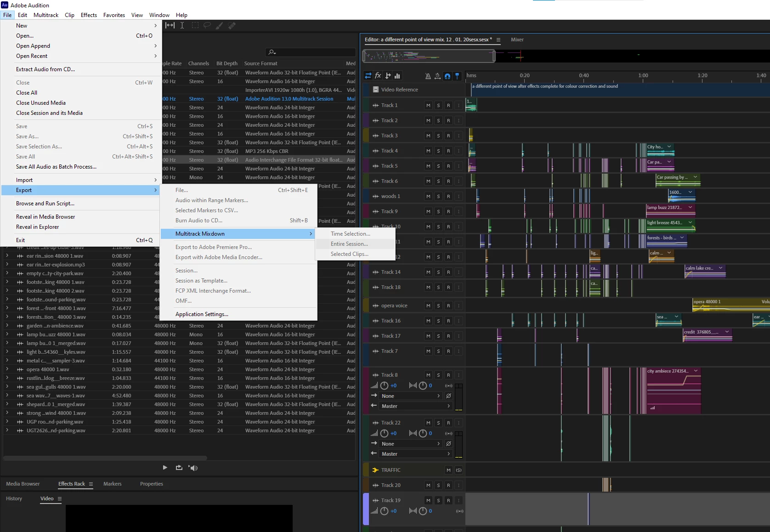Screen dimensions: 770x532
Task: Adjust the Track 19 volume knob
Action: pos(385,511)
